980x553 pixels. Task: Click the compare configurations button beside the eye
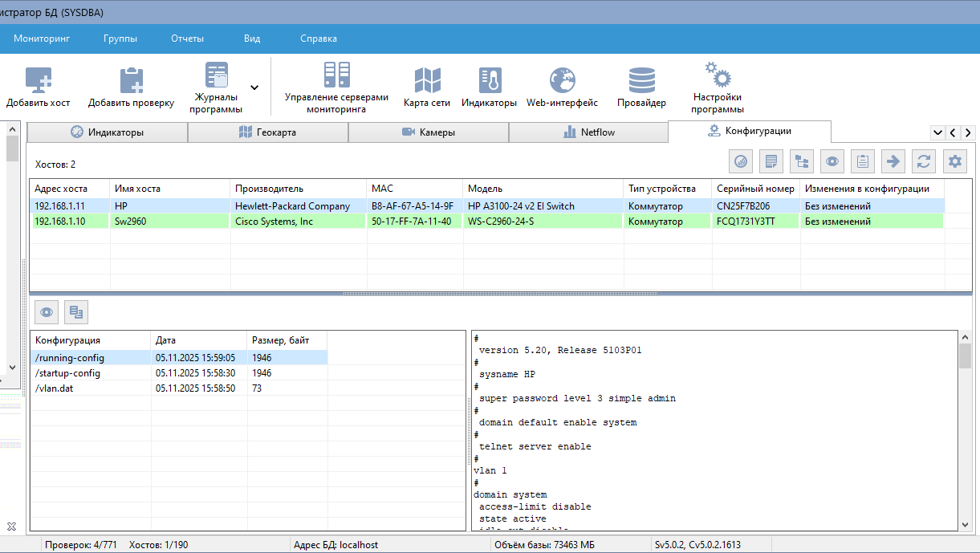(x=76, y=311)
